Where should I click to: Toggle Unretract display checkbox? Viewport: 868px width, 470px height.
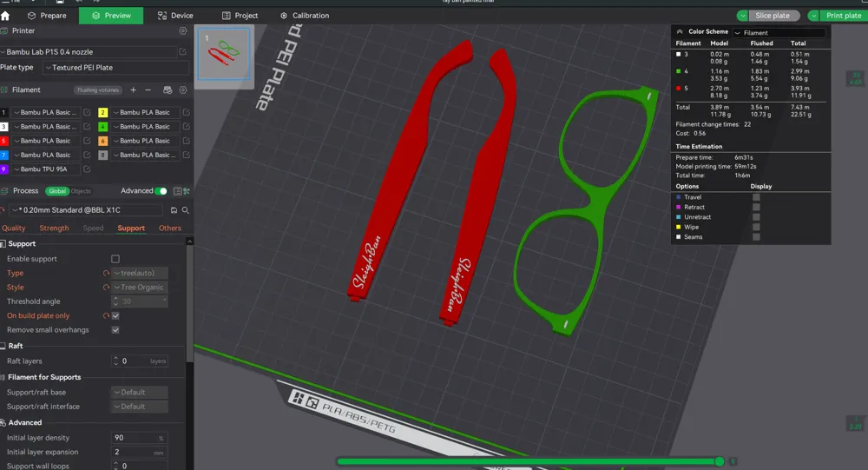(756, 217)
